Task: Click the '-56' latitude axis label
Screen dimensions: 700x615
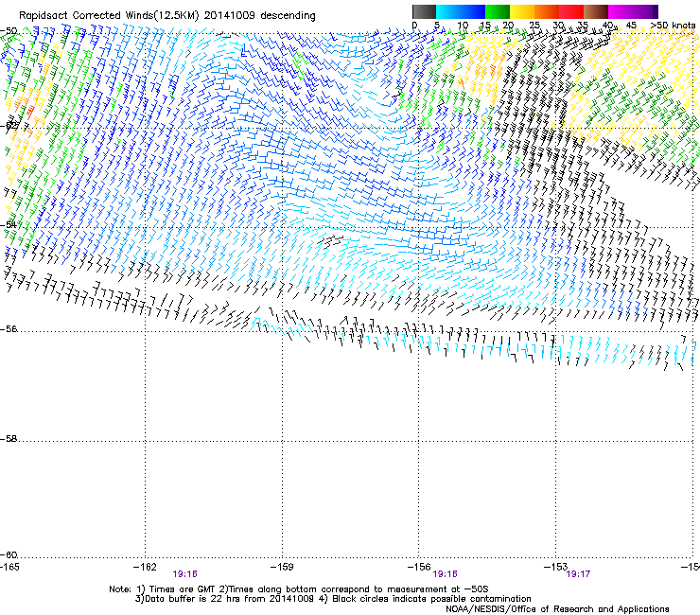Action: coord(9,329)
